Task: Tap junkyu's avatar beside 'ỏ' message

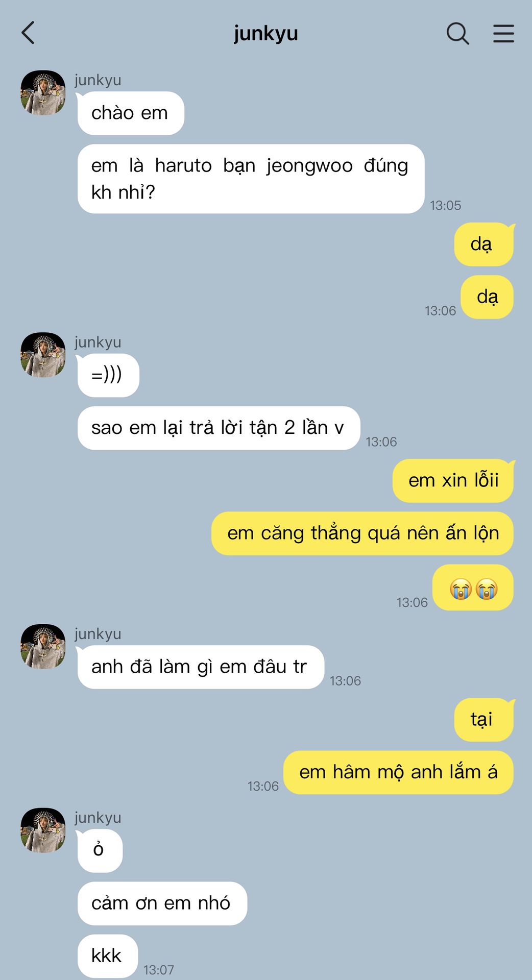Action: [x=43, y=830]
